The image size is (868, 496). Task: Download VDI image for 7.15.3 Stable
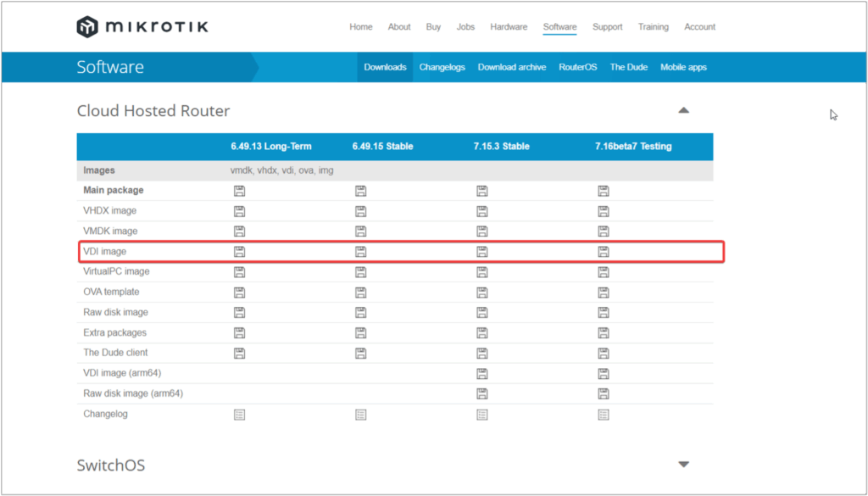click(482, 252)
